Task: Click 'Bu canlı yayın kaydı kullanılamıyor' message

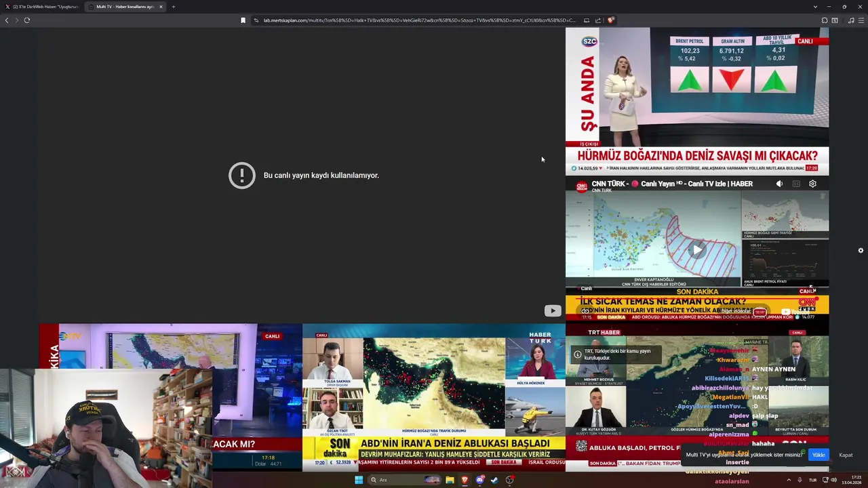Action: point(321,176)
